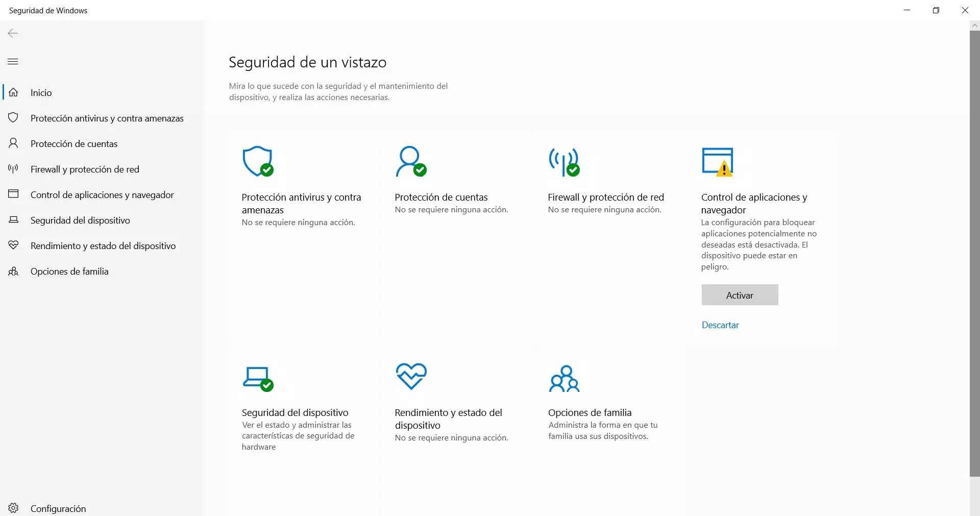Click the scrollbar up arrow
This screenshot has height=516, width=980.
pos(974,25)
